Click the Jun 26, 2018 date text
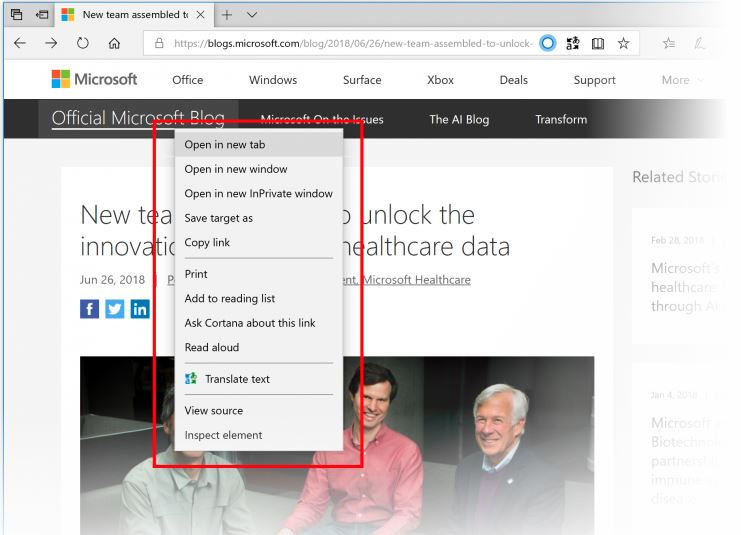This screenshot has width=741, height=535. click(112, 280)
